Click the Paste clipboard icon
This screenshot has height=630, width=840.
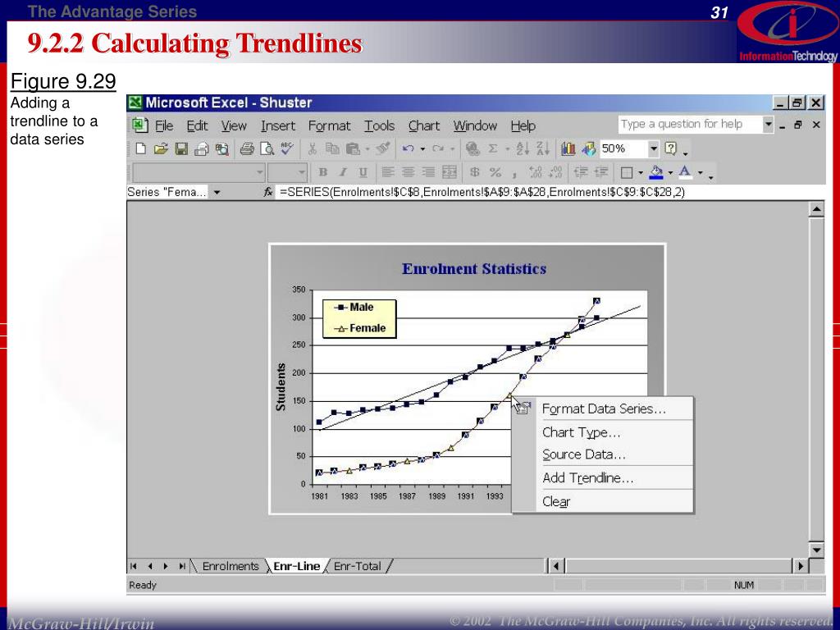pos(353,149)
